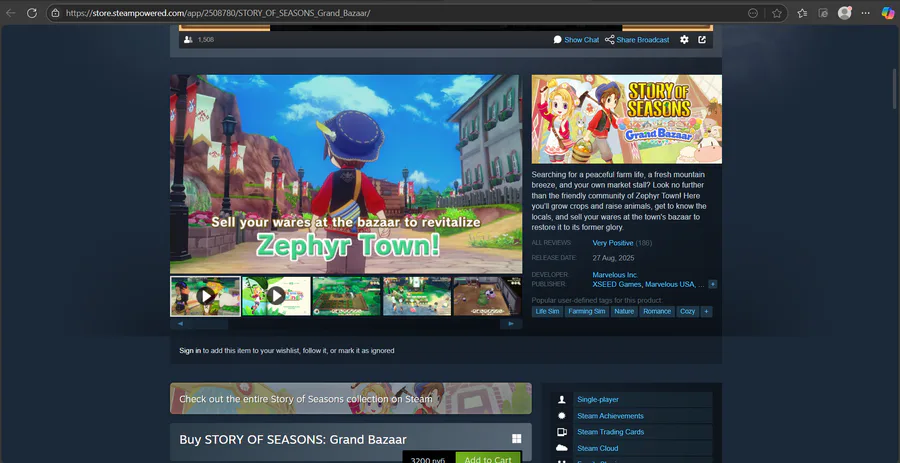900x463 pixels.
Task: Click the main Zephyr Town trailer image
Action: click(346, 174)
